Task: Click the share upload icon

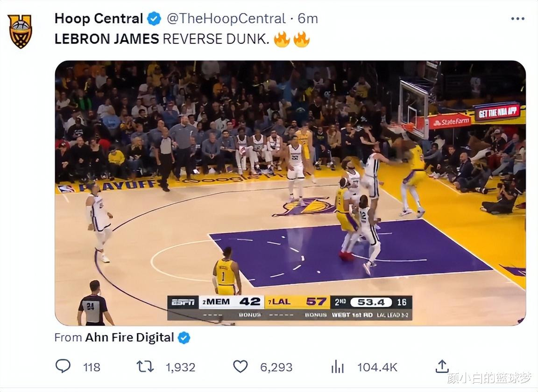Action: [442, 366]
